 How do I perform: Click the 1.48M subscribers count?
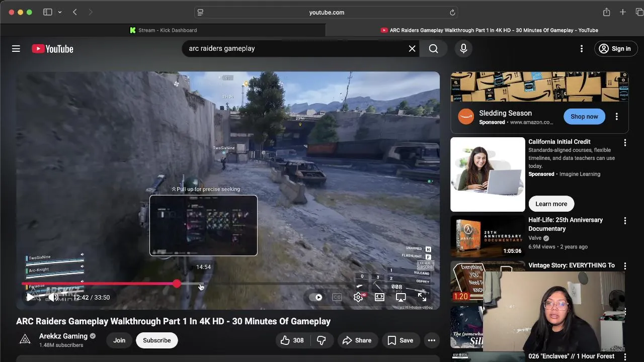tap(61, 345)
